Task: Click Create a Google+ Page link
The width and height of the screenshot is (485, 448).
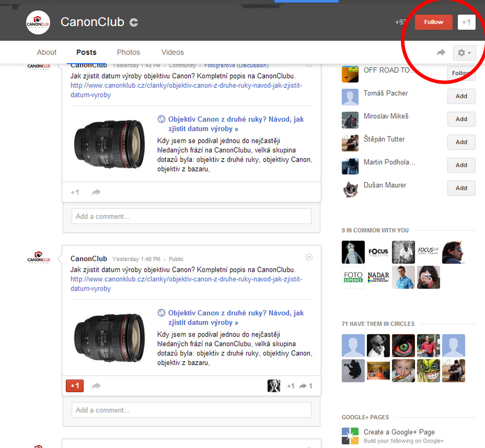Action: 399,432
